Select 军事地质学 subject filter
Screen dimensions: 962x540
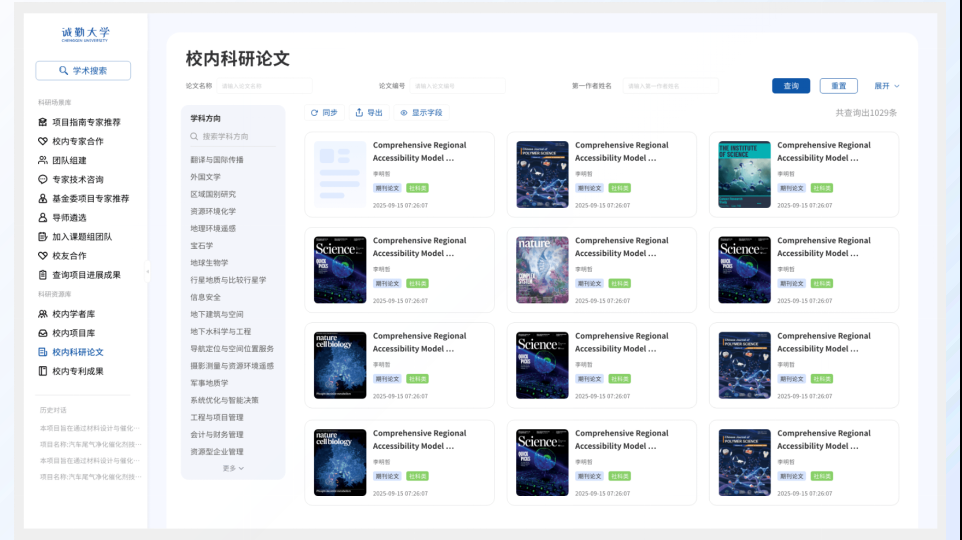pos(209,383)
